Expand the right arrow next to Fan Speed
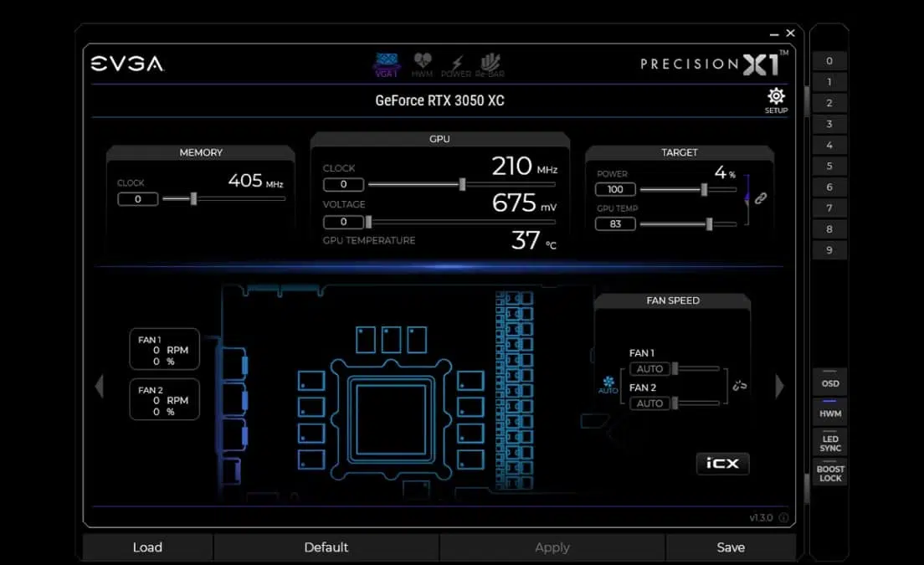The width and height of the screenshot is (924, 565). pyautogui.click(x=779, y=385)
